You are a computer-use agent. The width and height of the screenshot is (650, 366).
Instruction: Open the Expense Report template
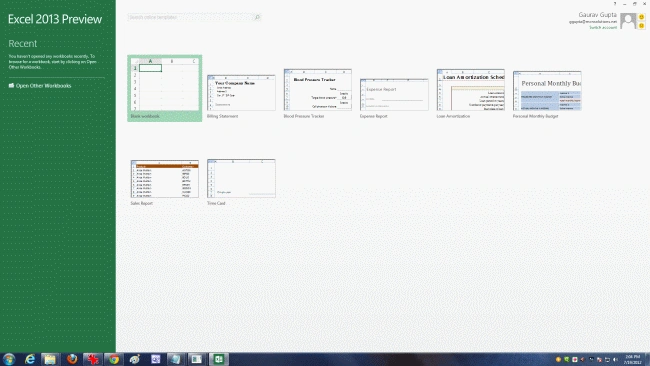pos(394,95)
